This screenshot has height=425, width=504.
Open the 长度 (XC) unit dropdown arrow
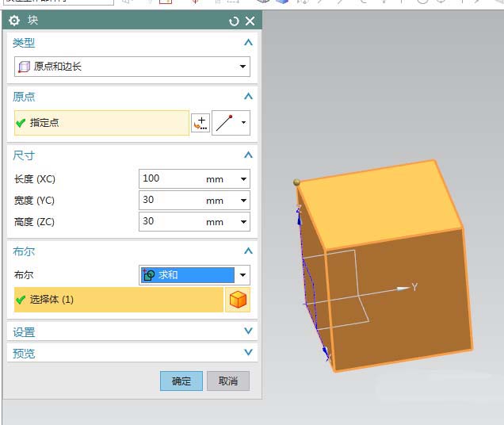pos(243,179)
